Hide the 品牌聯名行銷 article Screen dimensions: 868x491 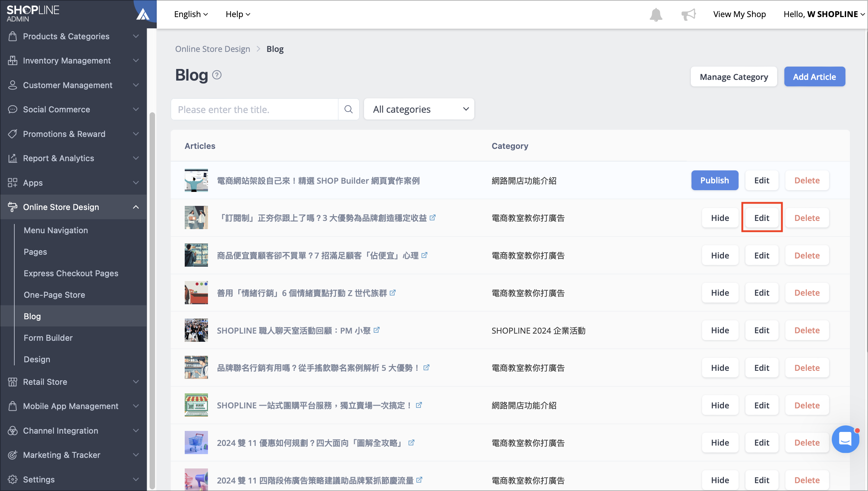[x=720, y=368]
